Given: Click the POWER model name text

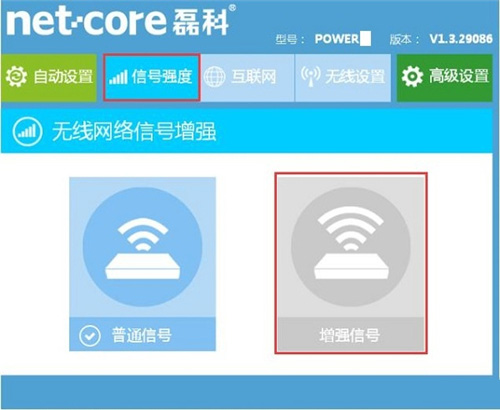Looking at the screenshot, I should 337,39.
